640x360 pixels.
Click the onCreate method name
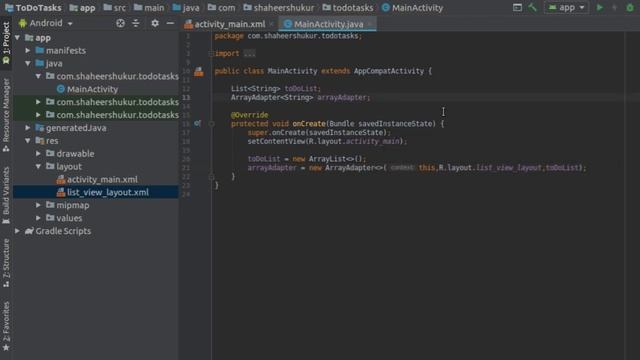tap(309, 124)
